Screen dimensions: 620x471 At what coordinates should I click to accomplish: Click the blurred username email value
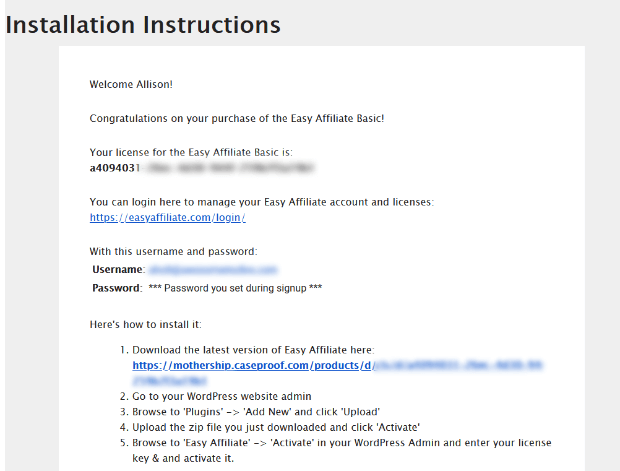point(214,270)
